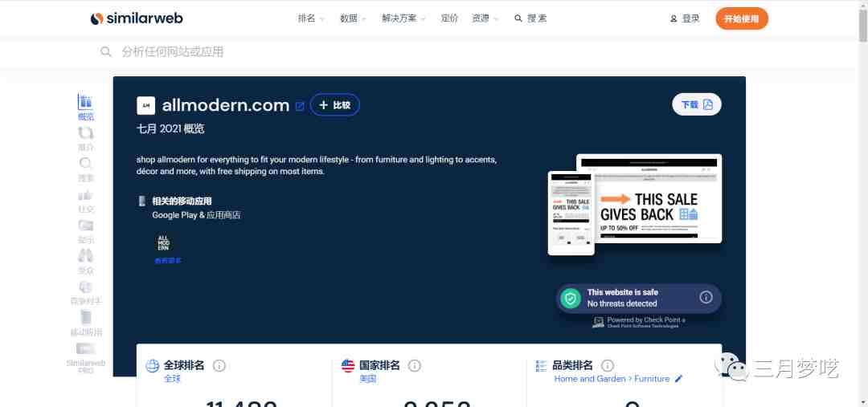Open the Similarweb logo home link
The width and height of the screenshot is (868, 407).
pos(136,18)
